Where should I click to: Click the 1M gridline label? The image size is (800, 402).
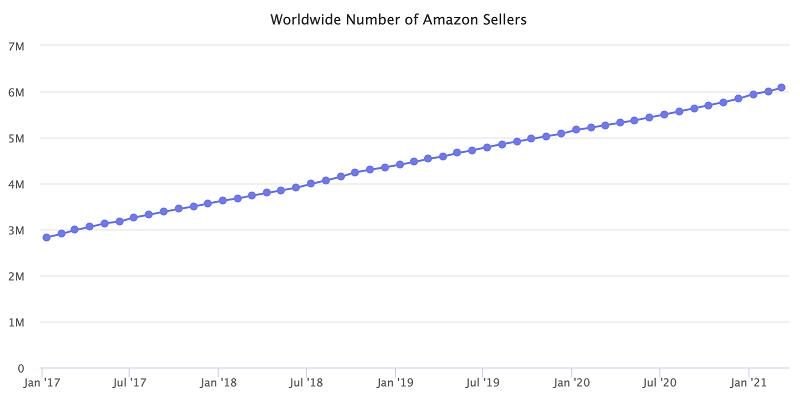(16, 322)
